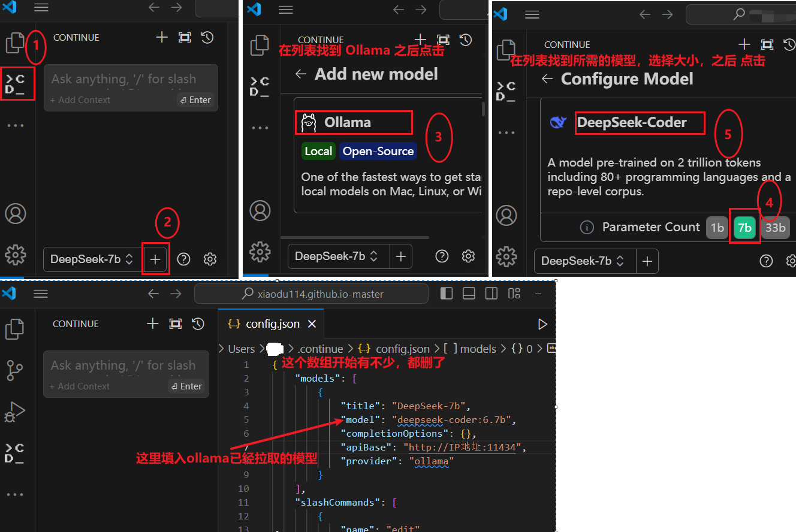Open Continue icon in config.json window's activity bar

coord(14,454)
